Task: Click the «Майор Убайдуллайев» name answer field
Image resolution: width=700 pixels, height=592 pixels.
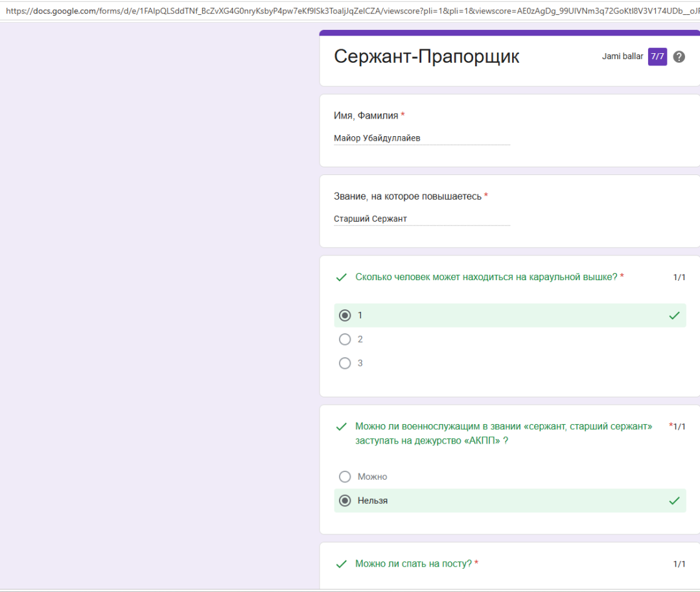Action: [376, 137]
